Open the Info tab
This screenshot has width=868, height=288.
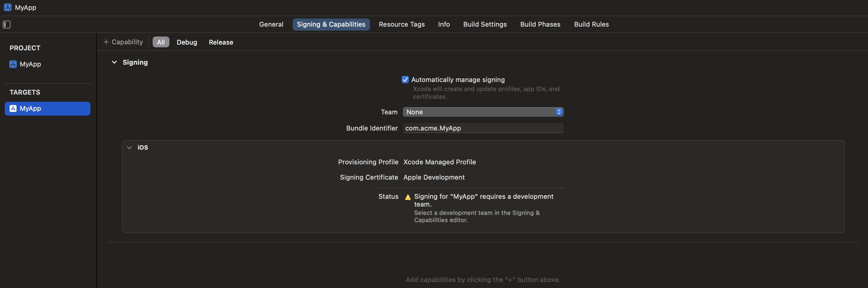(444, 24)
